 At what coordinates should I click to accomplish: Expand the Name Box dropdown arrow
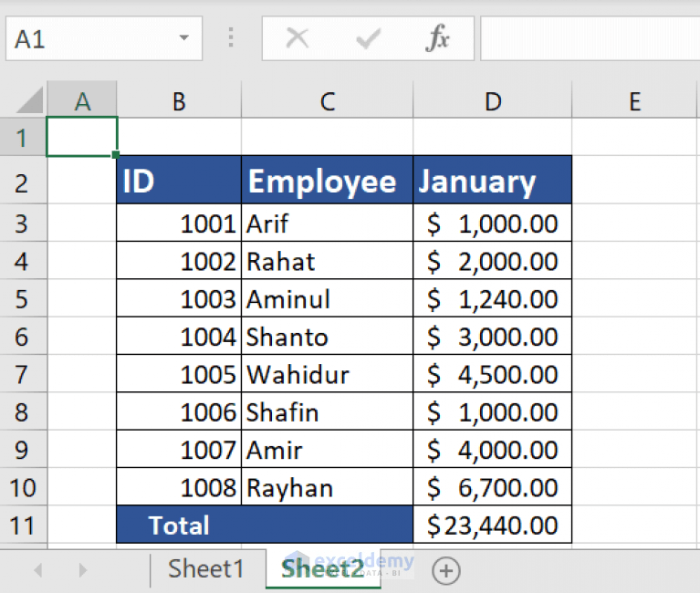click(x=184, y=38)
